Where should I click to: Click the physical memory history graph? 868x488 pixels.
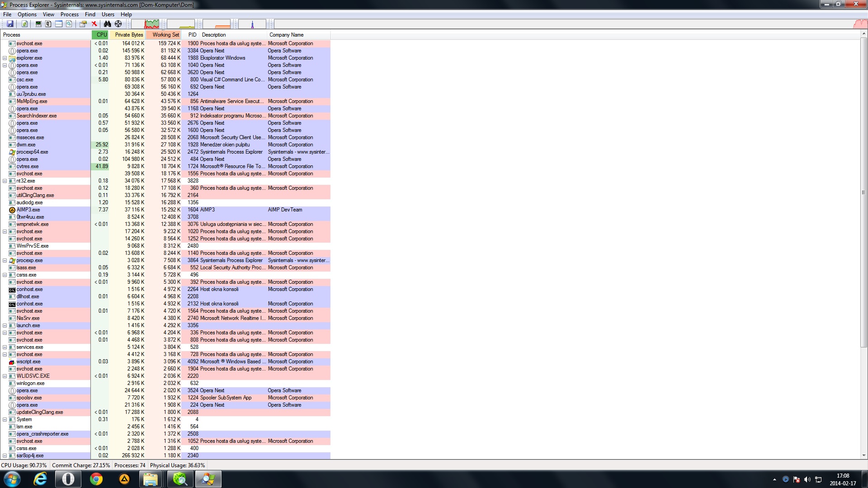click(217, 24)
